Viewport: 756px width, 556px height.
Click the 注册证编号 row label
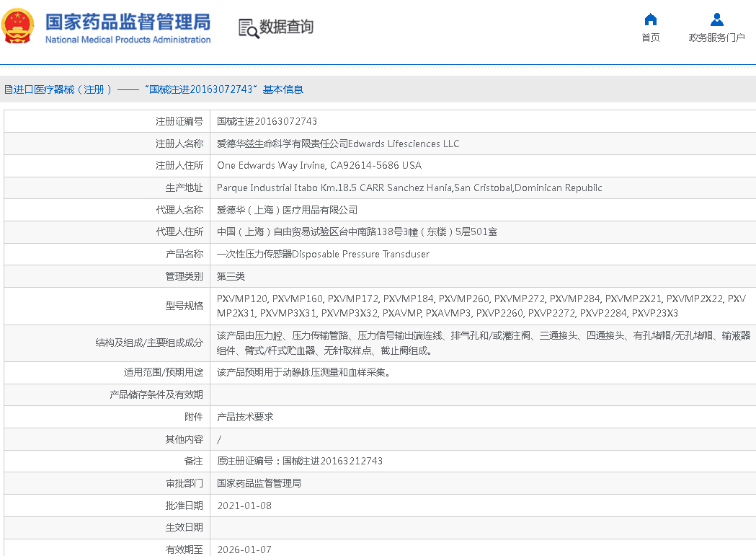point(179,121)
